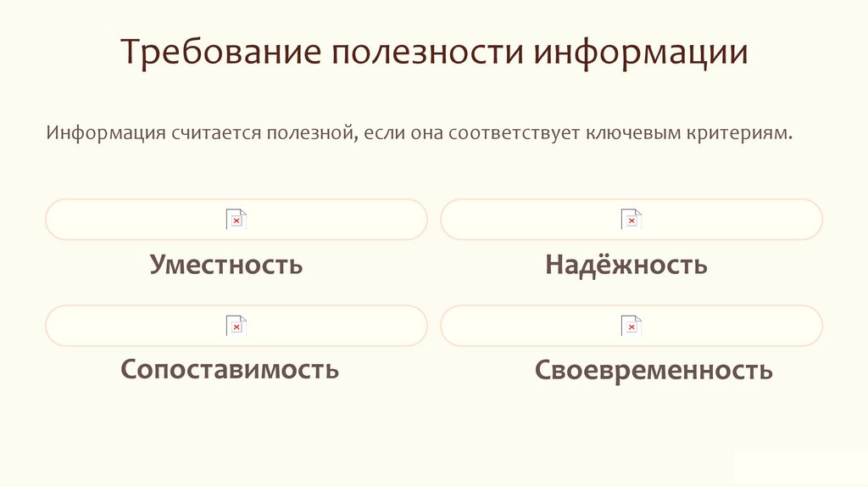Select the Своевременность heading
The width and height of the screenshot is (868, 487).
[x=654, y=369]
